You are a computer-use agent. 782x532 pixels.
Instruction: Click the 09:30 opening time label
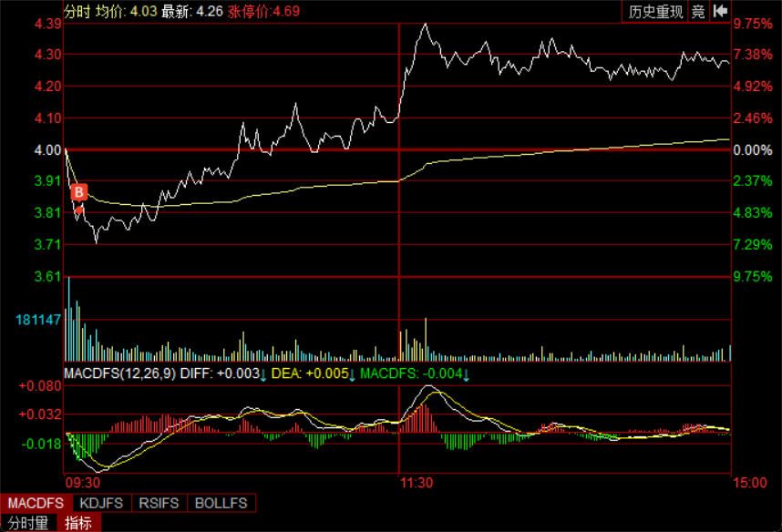81,482
